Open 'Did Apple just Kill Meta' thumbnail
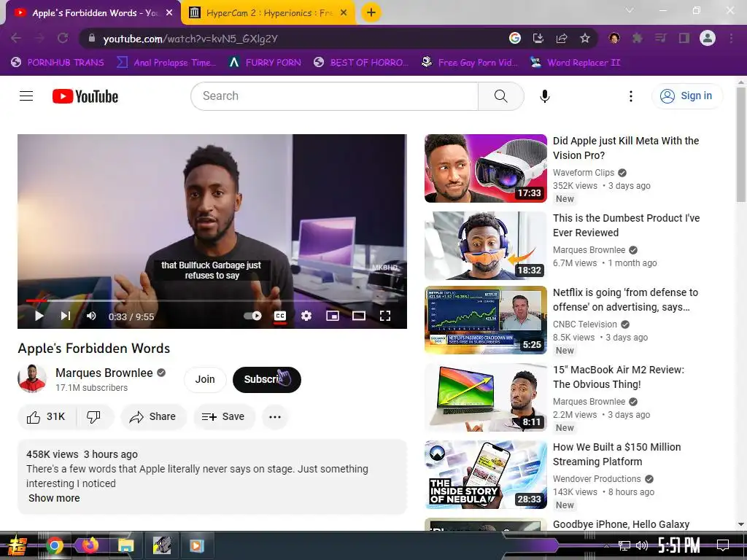The height and width of the screenshot is (560, 747). pos(485,168)
